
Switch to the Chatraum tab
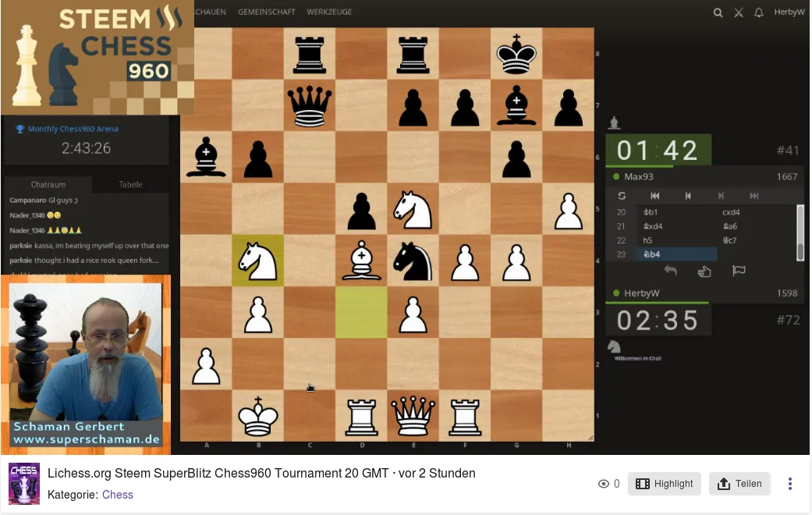[x=48, y=184]
